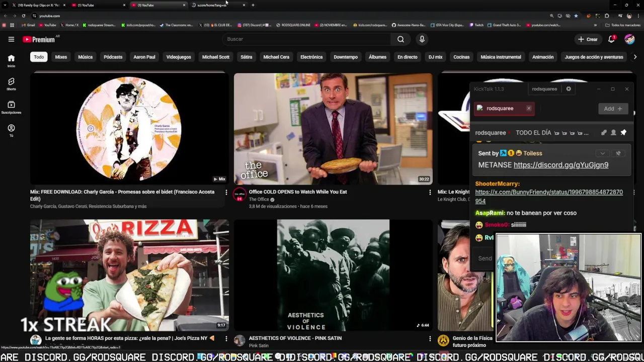
Task: Select the Animación filter chip
Action: [x=543, y=57]
